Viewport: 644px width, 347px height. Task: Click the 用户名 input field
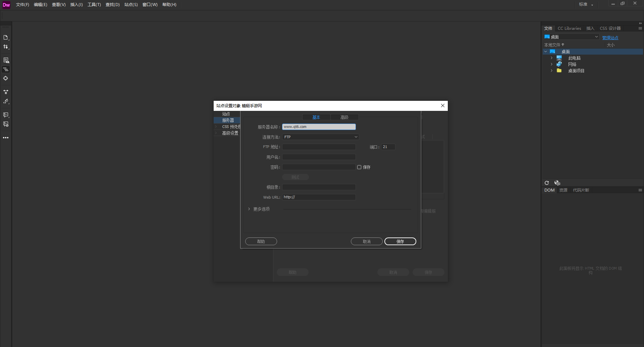point(319,157)
